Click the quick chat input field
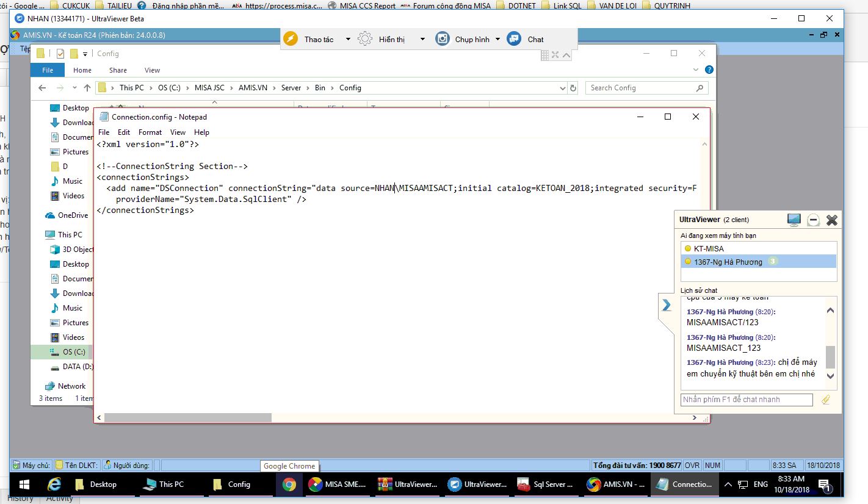 click(x=747, y=400)
